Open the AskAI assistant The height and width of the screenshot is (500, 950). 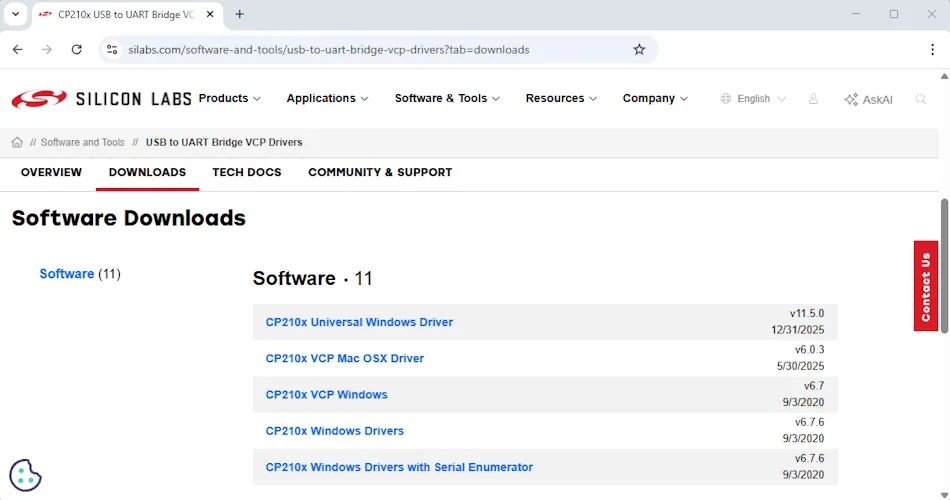(x=868, y=99)
